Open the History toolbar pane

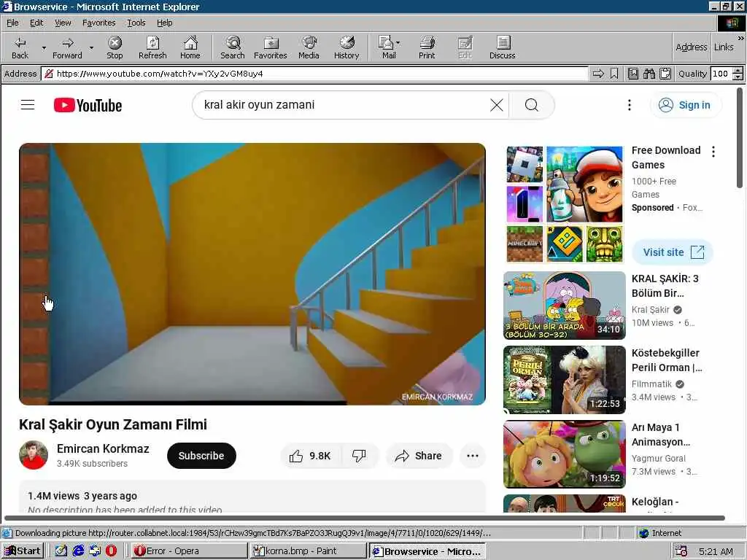[347, 47]
